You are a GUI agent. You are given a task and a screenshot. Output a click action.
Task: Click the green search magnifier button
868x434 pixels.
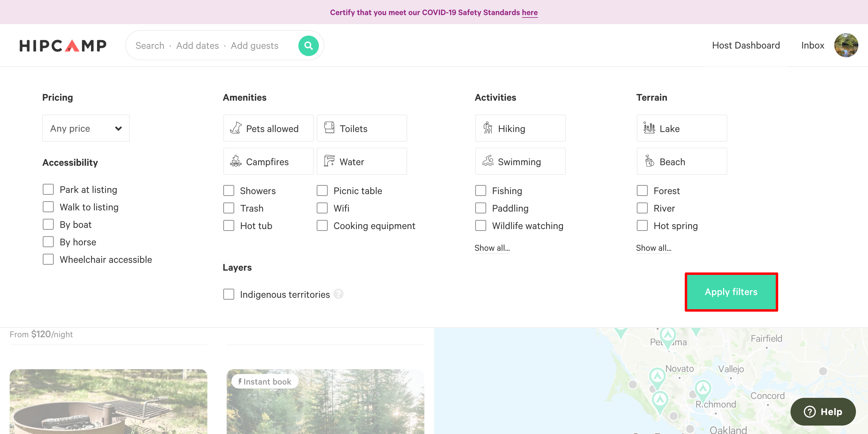pos(308,46)
